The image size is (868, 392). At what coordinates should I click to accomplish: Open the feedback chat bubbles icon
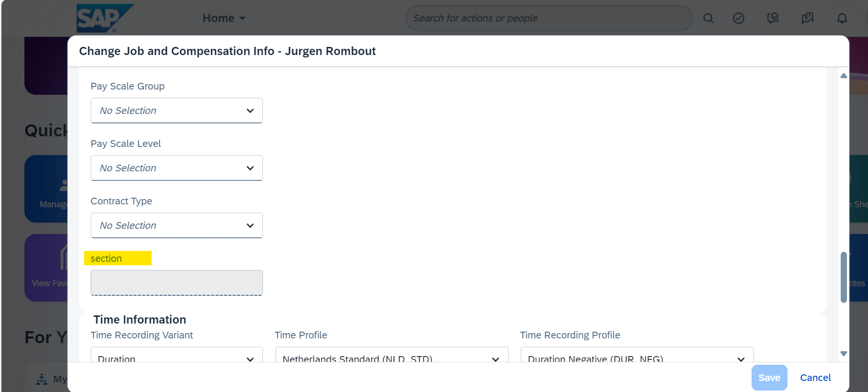pos(808,18)
